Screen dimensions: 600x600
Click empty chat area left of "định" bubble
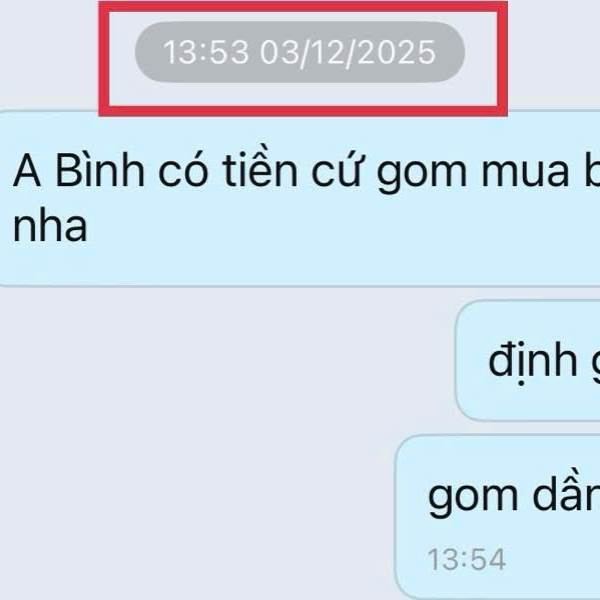[x=226, y=360]
